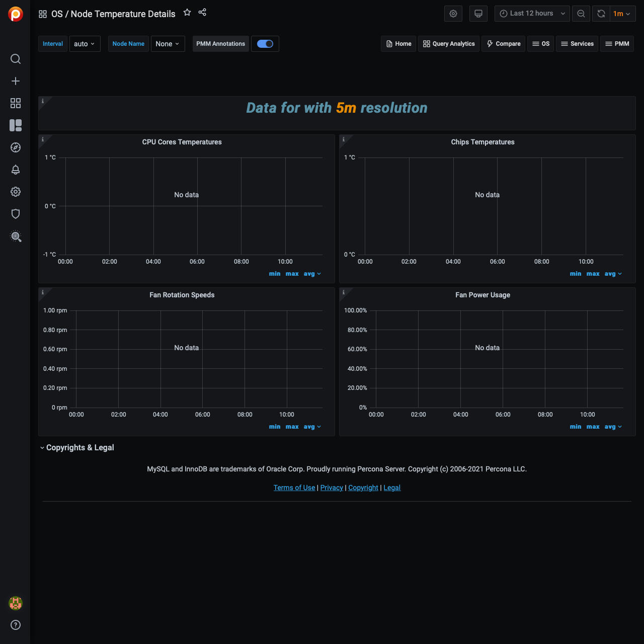Image resolution: width=644 pixels, height=644 pixels.
Task: Toggle the PMM Annotations switch
Action: point(265,44)
